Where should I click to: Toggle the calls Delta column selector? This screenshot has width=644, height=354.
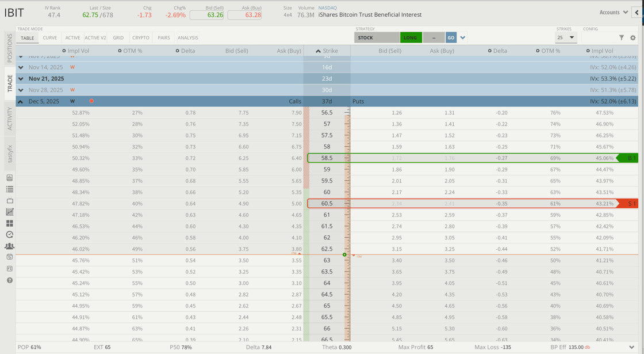[177, 51]
